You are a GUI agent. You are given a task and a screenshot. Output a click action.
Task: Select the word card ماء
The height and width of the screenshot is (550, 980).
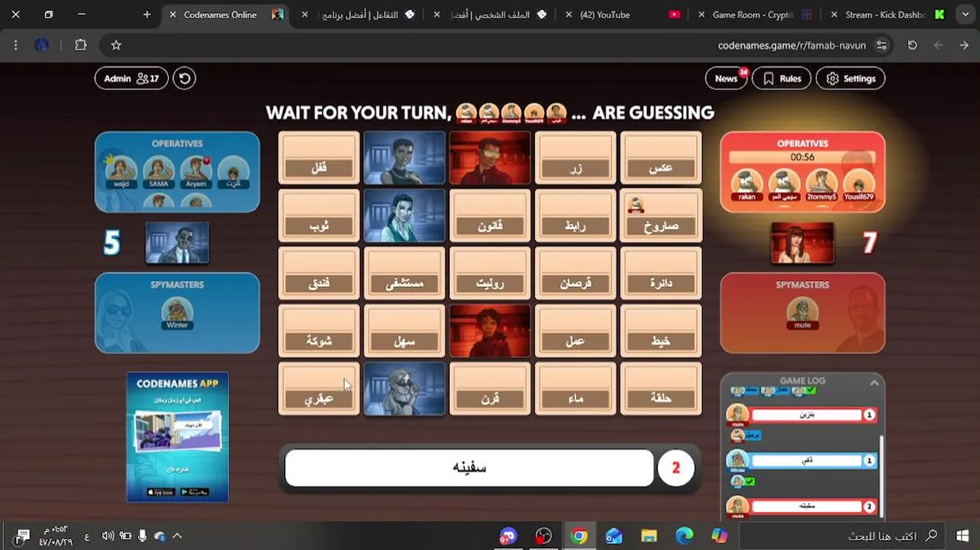[575, 389]
